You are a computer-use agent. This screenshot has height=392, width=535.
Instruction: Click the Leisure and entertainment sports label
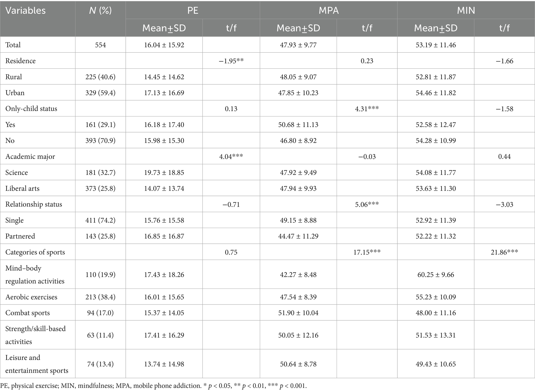(x=37, y=364)
